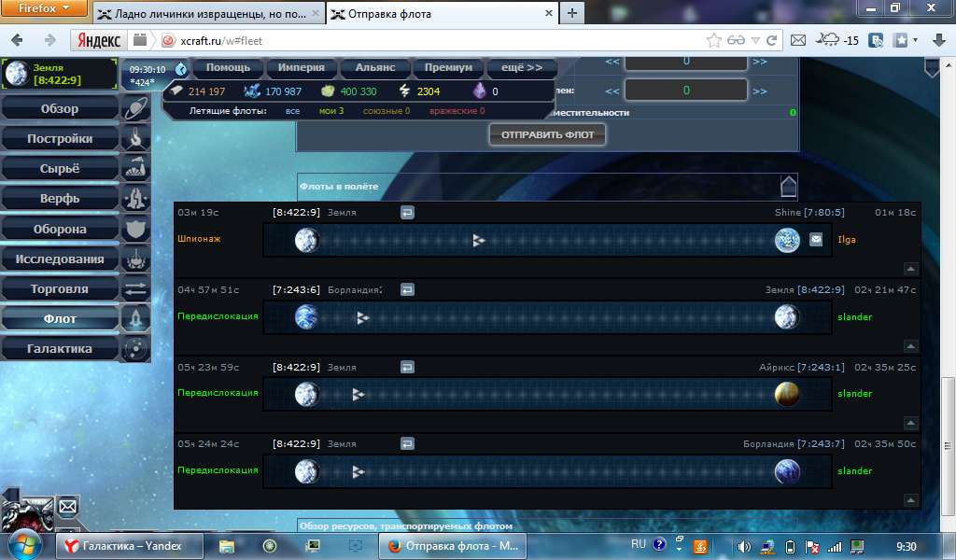Filter flying fleets by все
The height and width of the screenshot is (560, 956).
point(292,111)
